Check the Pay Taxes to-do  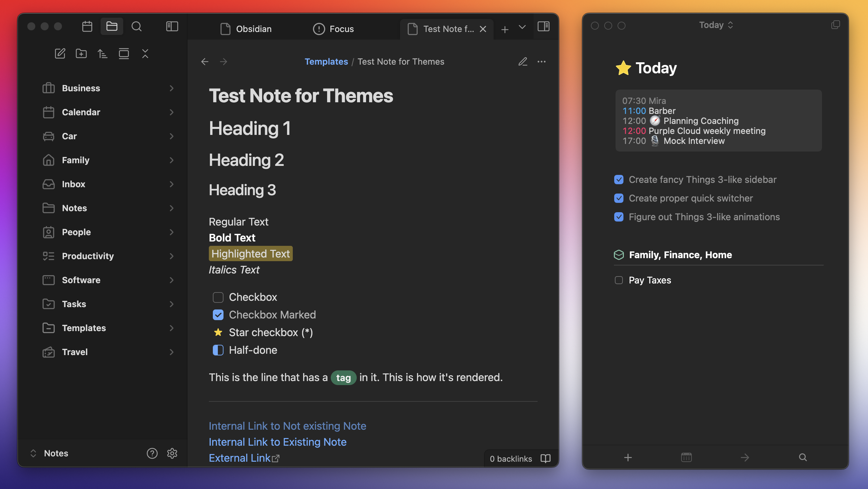[619, 280]
